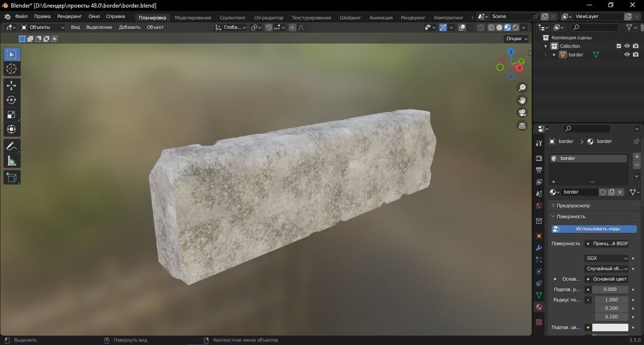The width and height of the screenshot is (644, 345).
Task: Select the Annotate tool
Action: point(12,147)
